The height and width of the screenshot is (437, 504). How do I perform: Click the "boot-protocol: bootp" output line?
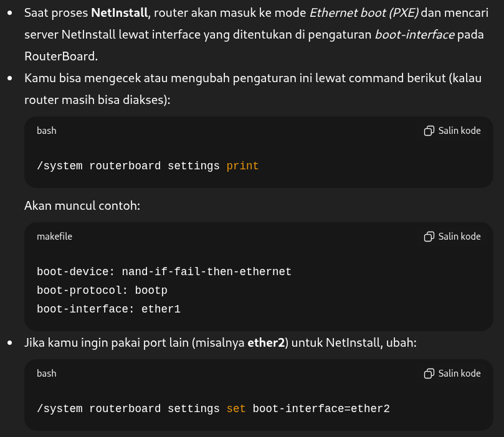[x=102, y=291]
